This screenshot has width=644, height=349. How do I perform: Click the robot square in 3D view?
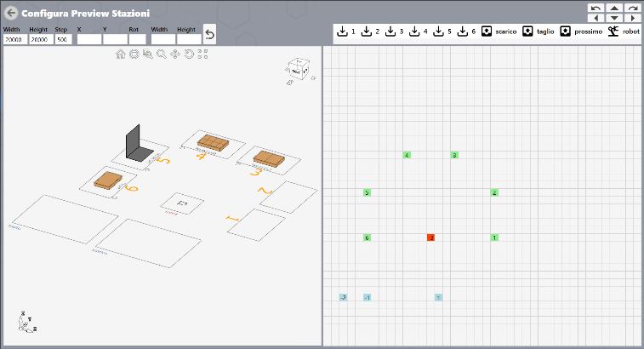pos(182,203)
